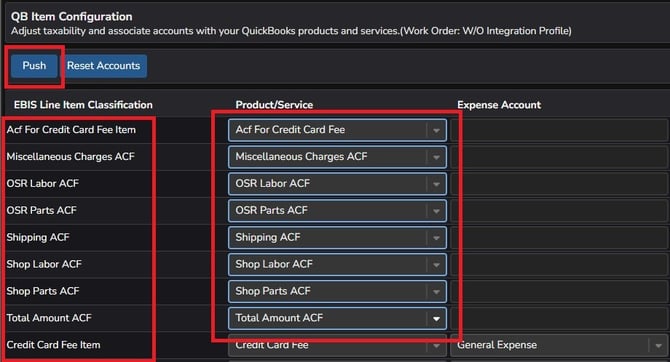Viewport: 670px width, 362px height.
Task: Click the Expense Account field for OSR Labor ACF
Action: coord(559,184)
